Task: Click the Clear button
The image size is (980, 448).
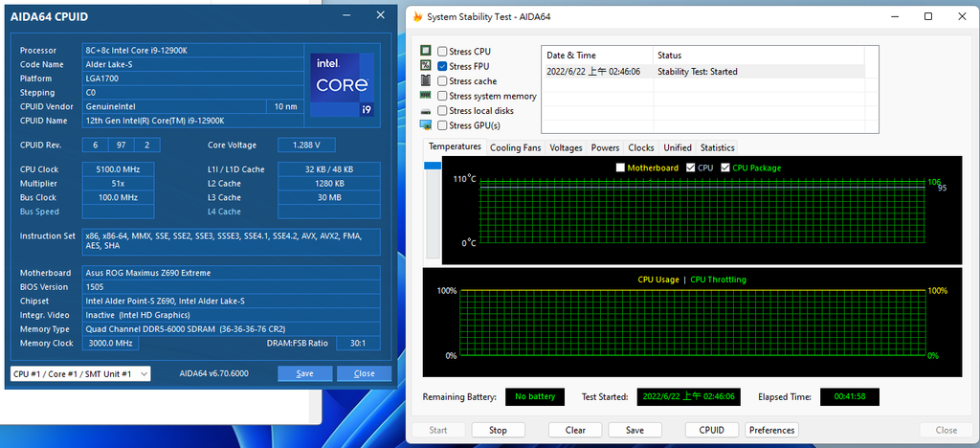Action: (x=575, y=430)
